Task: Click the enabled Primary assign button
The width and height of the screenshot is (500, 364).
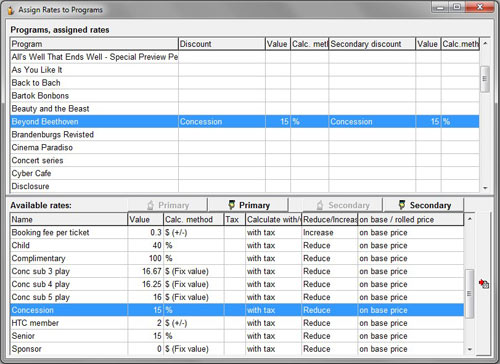Action: point(248,205)
